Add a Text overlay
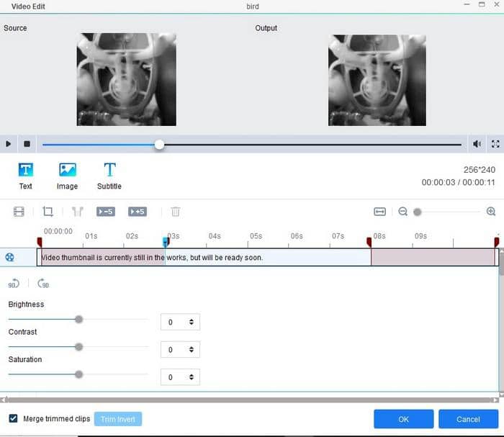Viewport: 504px width, 437px height. [x=25, y=176]
